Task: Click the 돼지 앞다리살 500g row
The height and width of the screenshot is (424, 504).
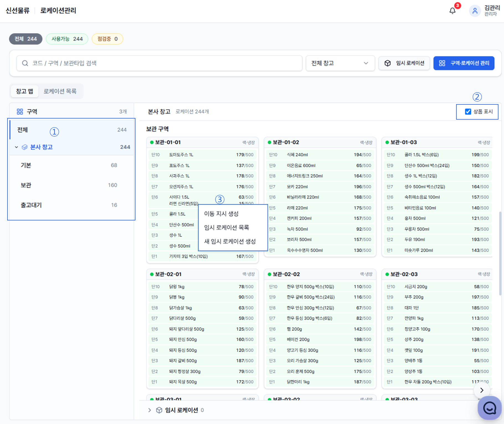Action: click(x=202, y=329)
